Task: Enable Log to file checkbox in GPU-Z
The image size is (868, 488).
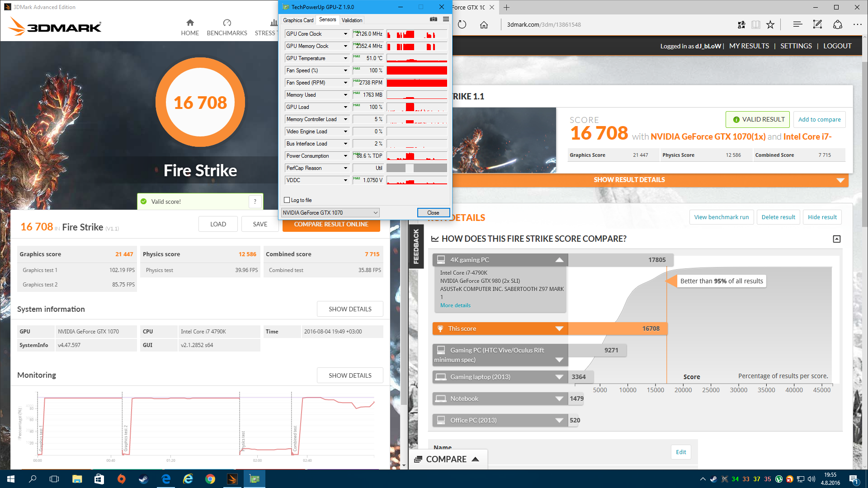Action: point(287,200)
